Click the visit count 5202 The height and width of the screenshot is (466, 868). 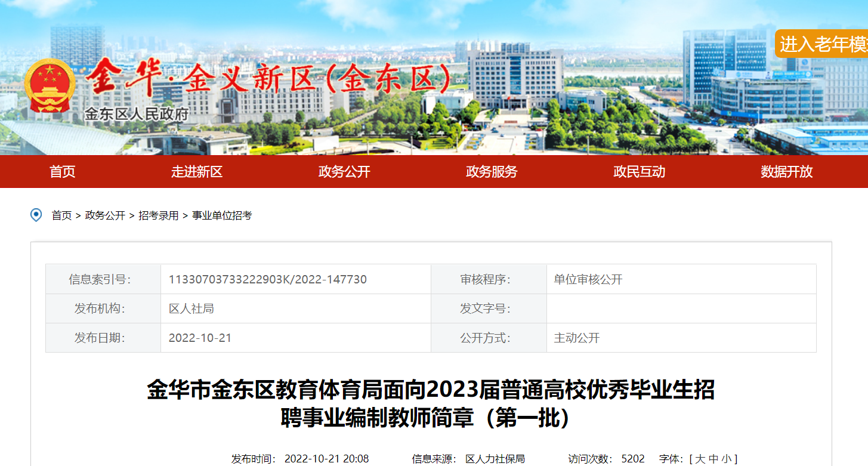633,459
